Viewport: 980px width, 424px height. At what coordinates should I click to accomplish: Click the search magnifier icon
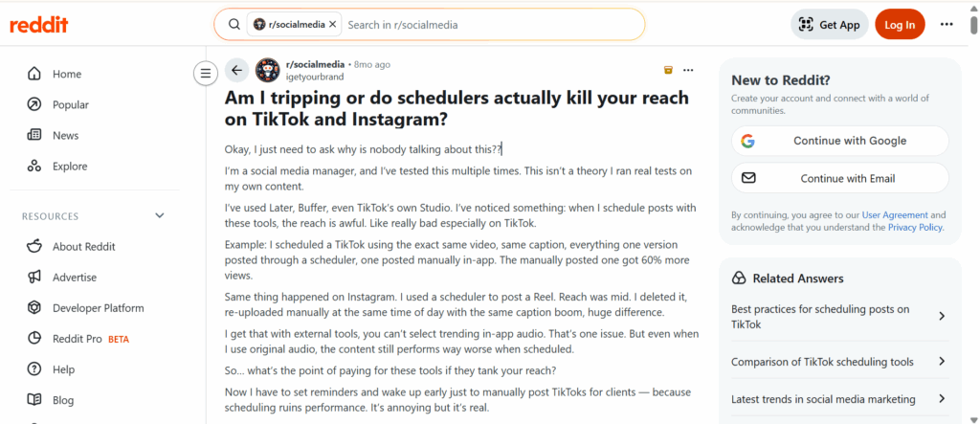point(233,24)
